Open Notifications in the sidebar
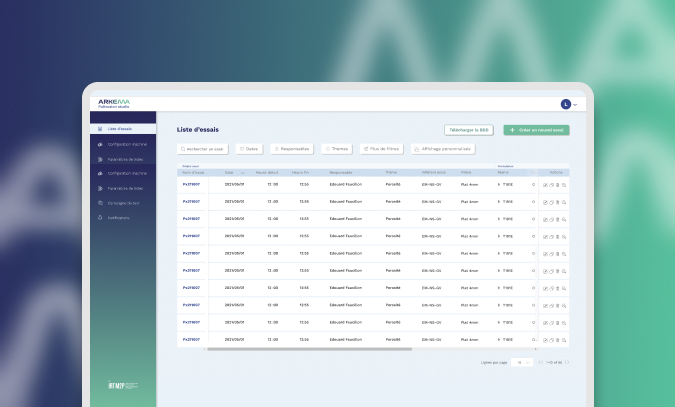 point(119,217)
